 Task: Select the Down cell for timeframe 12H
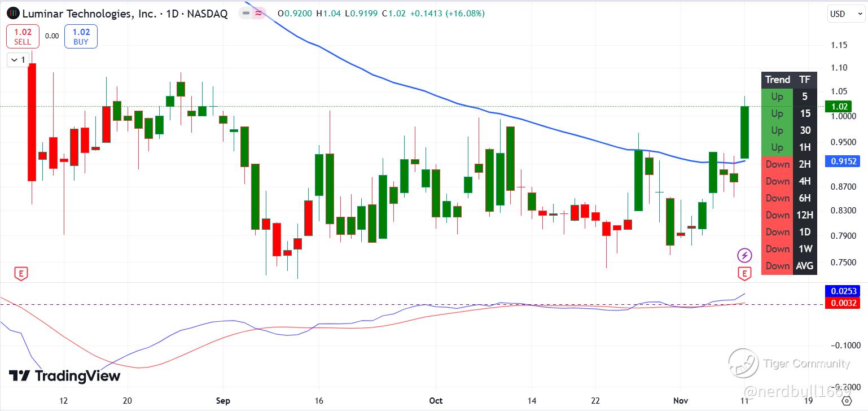(777, 215)
